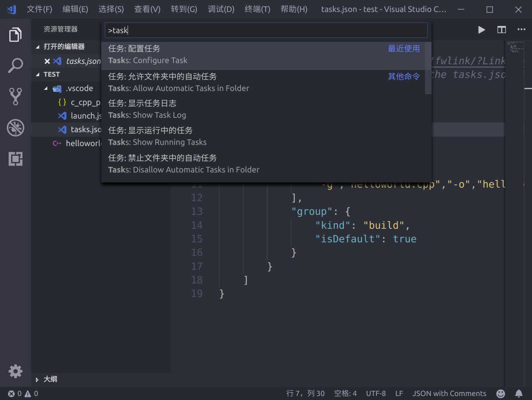Open the Manage gear icon
Viewport: 532px width, 400px height.
point(16,371)
